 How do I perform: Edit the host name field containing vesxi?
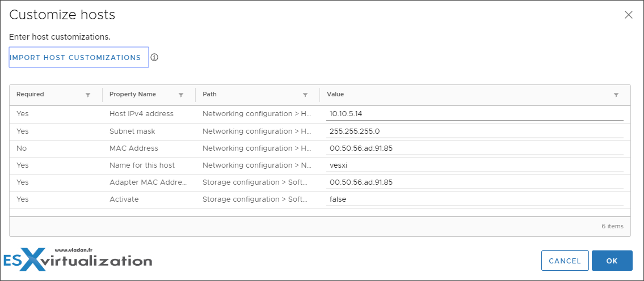(x=475, y=165)
